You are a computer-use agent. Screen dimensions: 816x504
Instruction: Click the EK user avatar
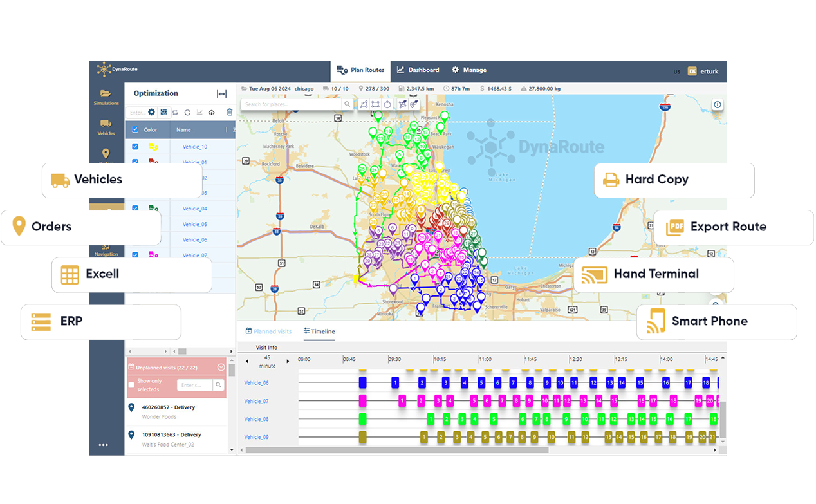tap(692, 71)
